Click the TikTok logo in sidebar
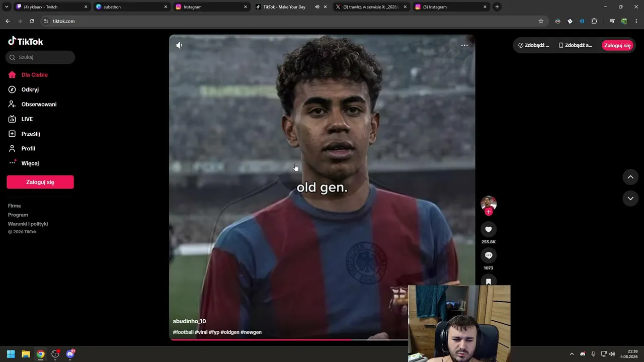Image resolution: width=644 pixels, height=362 pixels. [26, 41]
